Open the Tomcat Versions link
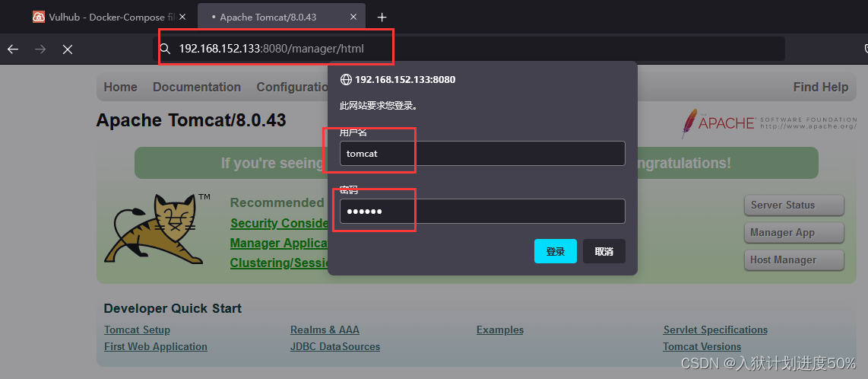This screenshot has width=868, height=379. tap(702, 346)
